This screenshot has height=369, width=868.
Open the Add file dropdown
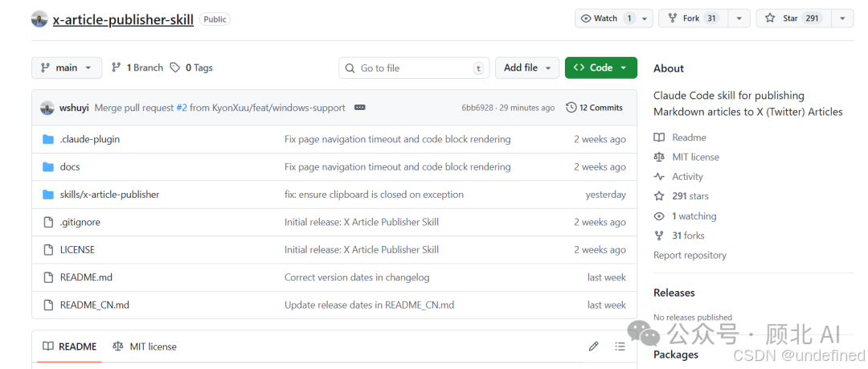pyautogui.click(x=527, y=68)
